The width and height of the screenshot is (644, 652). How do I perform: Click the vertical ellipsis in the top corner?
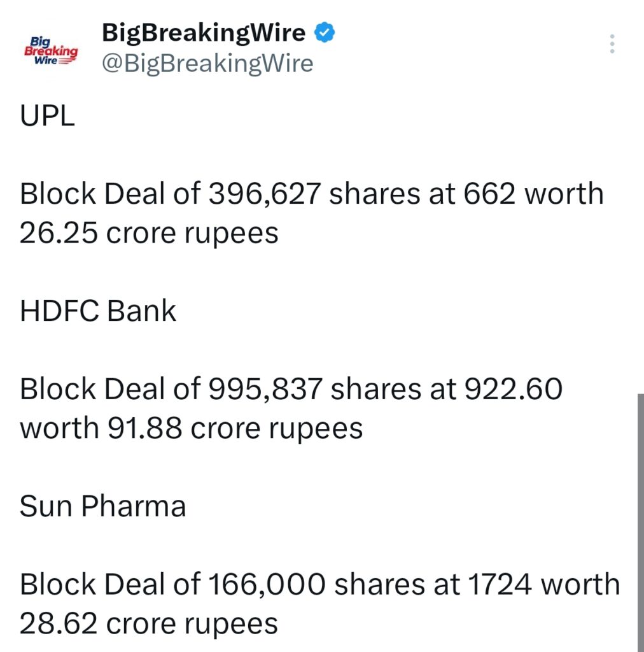[612, 43]
